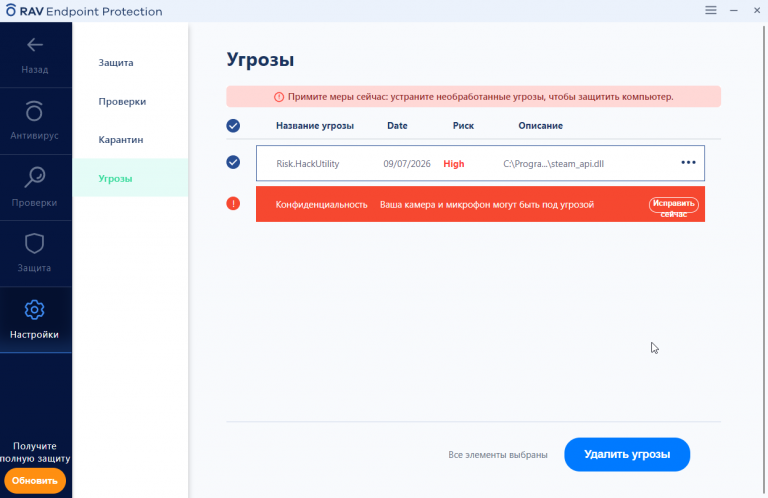768x498 pixels.
Task: Click the Угрозы page heading
Action: click(x=260, y=60)
